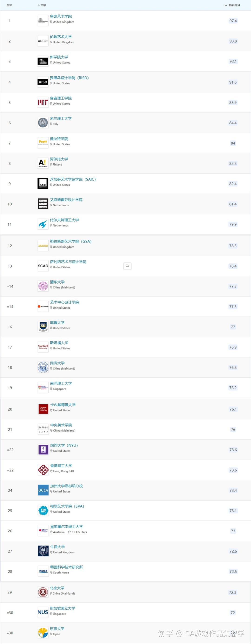
Task: Click the RISD logo icon
Action: pos(43,82)
